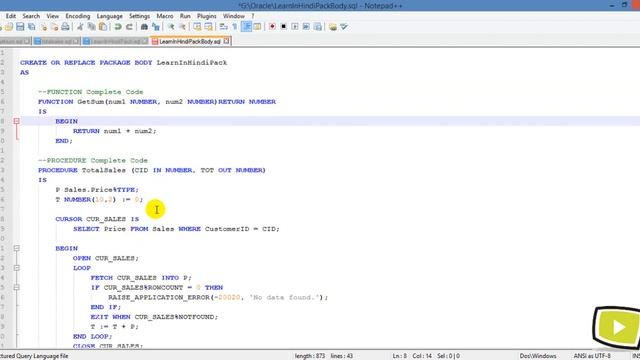
Task: Switch to the LearnInHindiPackBody.sql tab
Action: pos(190,41)
